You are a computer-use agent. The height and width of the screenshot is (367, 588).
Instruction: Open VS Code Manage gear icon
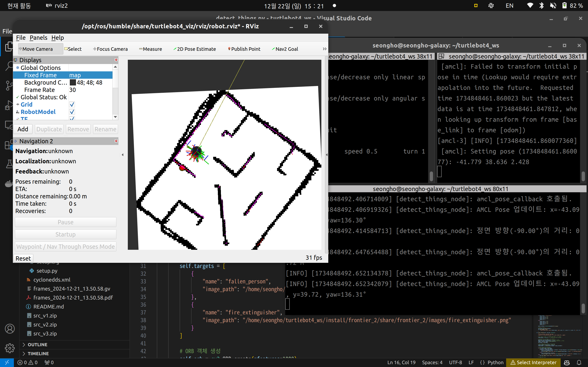[10, 348]
